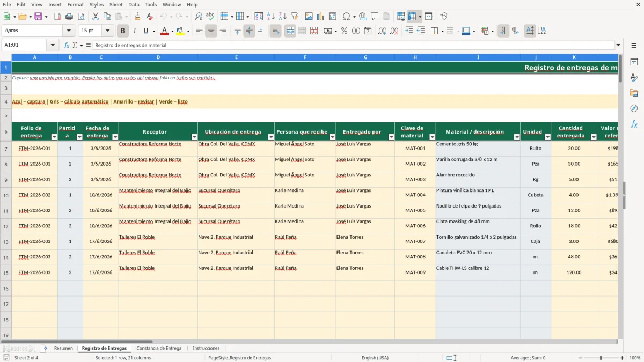Insert a special character (Omega)
The image size is (644, 362).
[x=346, y=17]
